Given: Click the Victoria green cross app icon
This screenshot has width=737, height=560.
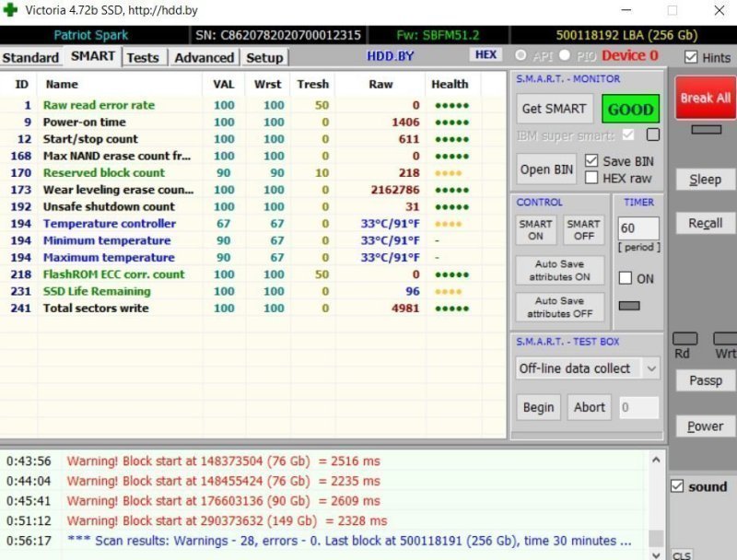Looking at the screenshot, I should click(x=10, y=11).
